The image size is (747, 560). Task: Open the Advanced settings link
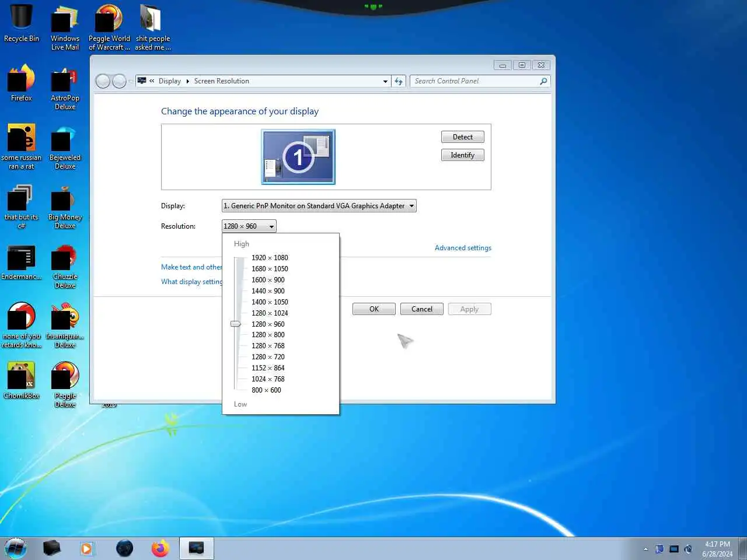point(463,248)
